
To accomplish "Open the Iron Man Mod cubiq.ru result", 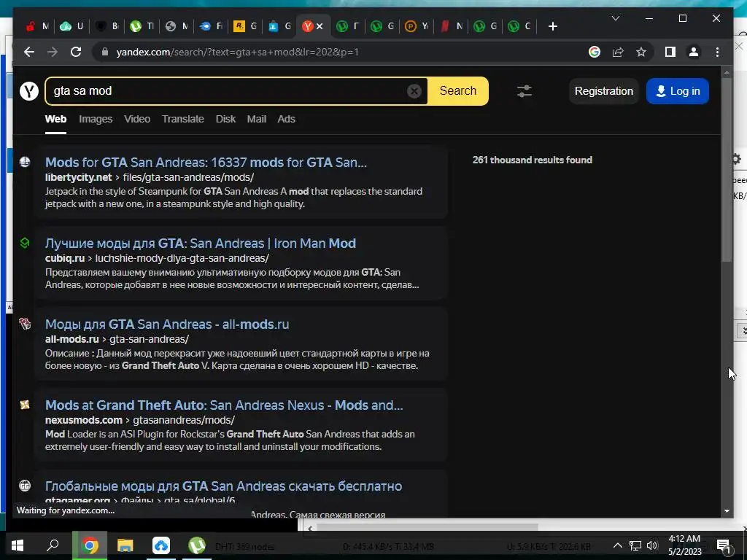I will [200, 244].
